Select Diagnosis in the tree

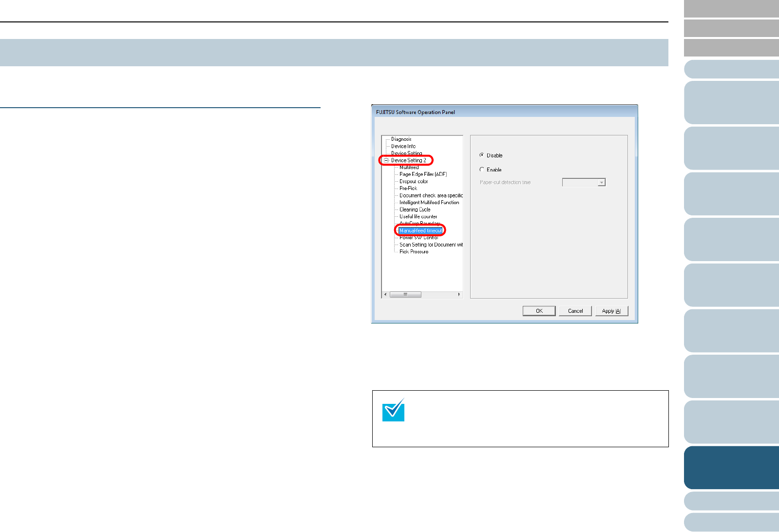tap(401, 139)
